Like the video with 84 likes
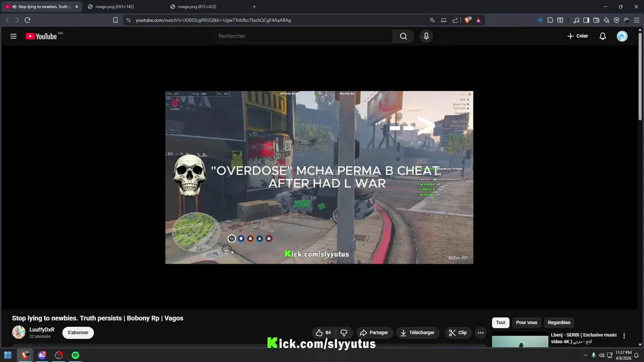The width and height of the screenshot is (644, 362). [x=323, y=333]
